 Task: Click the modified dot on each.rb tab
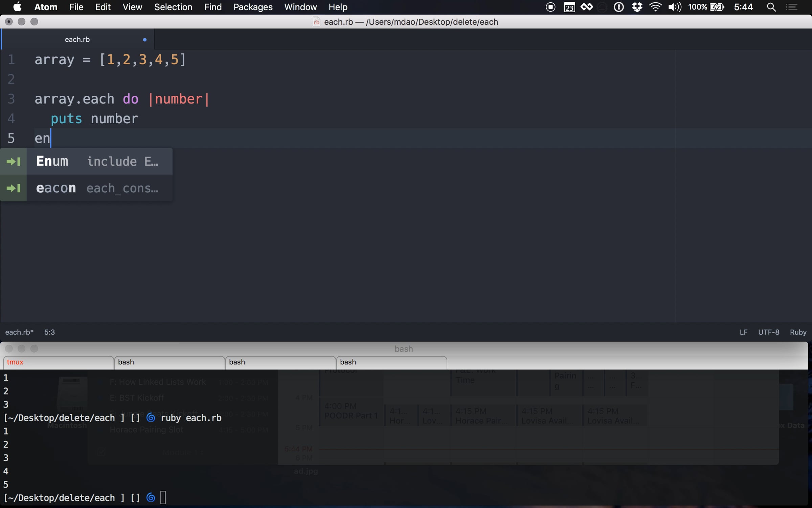[x=145, y=40]
